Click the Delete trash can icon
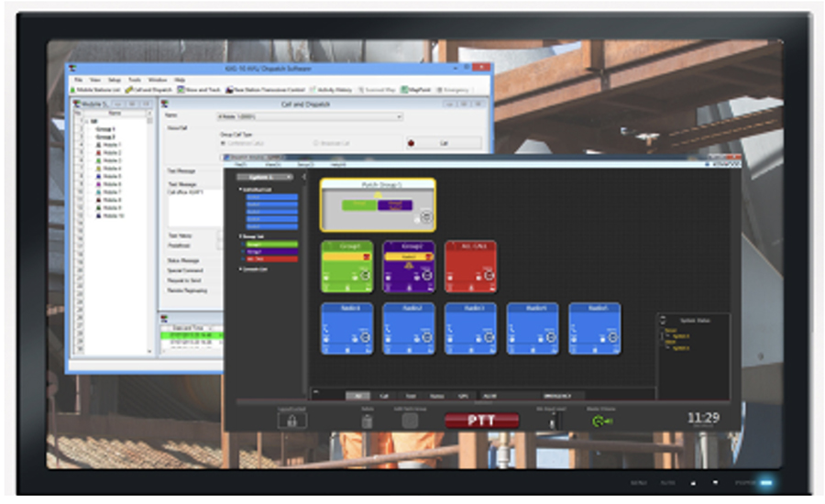The image size is (825, 504). click(367, 421)
